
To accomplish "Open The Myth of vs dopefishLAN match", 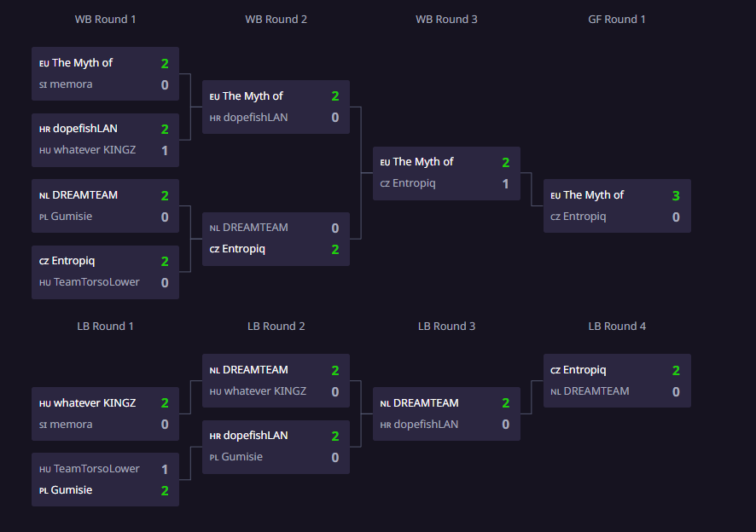I will click(x=276, y=107).
